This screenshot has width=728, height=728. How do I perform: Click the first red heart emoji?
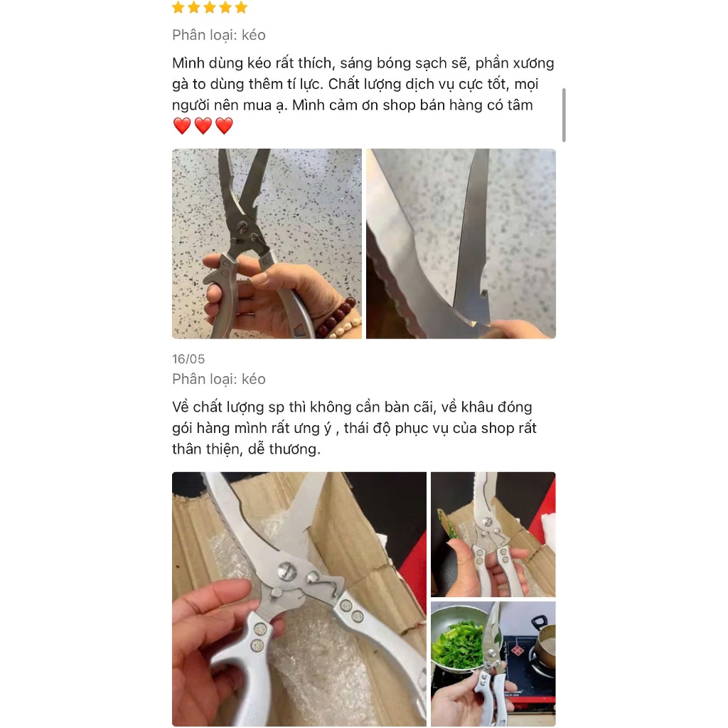click(182, 126)
